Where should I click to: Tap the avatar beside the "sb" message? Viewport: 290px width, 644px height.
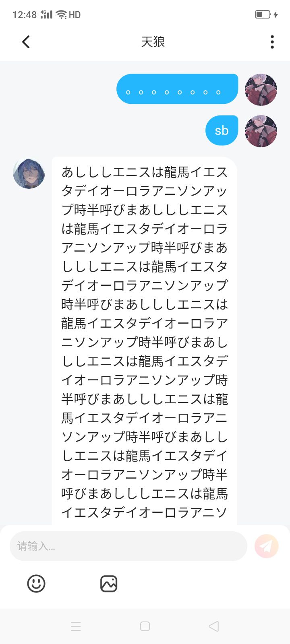pos(261,131)
